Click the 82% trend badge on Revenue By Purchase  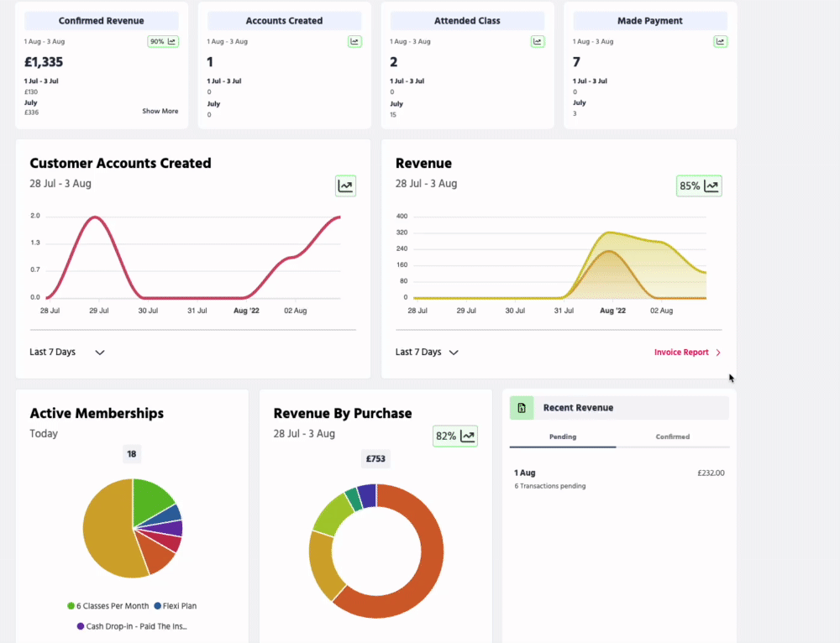click(455, 436)
